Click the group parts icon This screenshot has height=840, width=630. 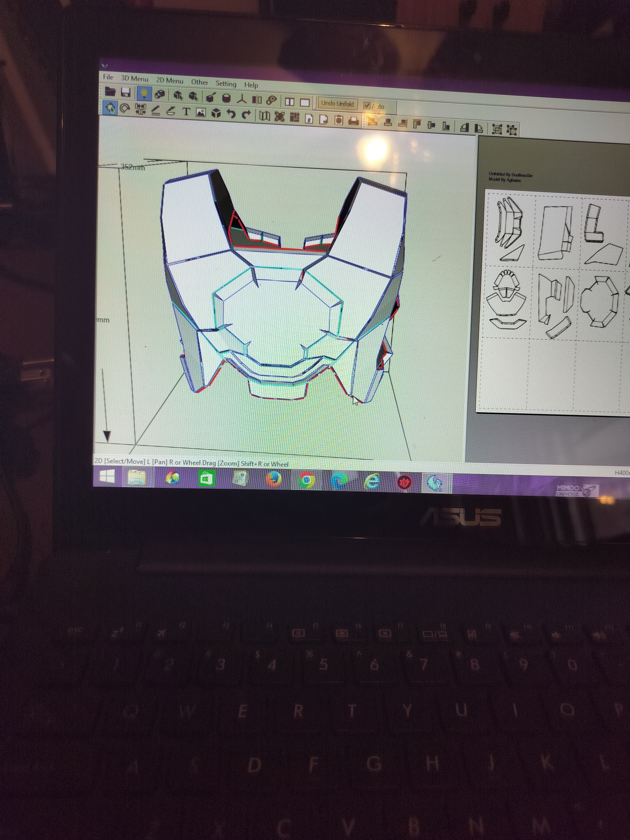(x=497, y=130)
